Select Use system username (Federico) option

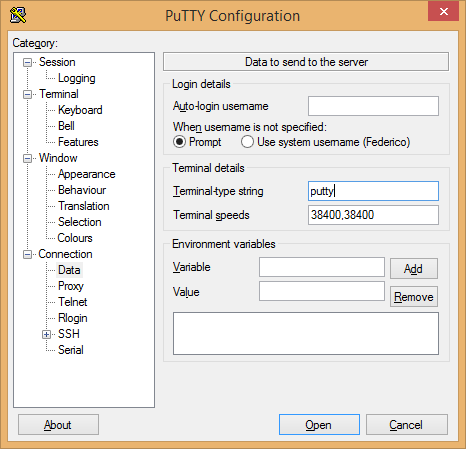247,142
